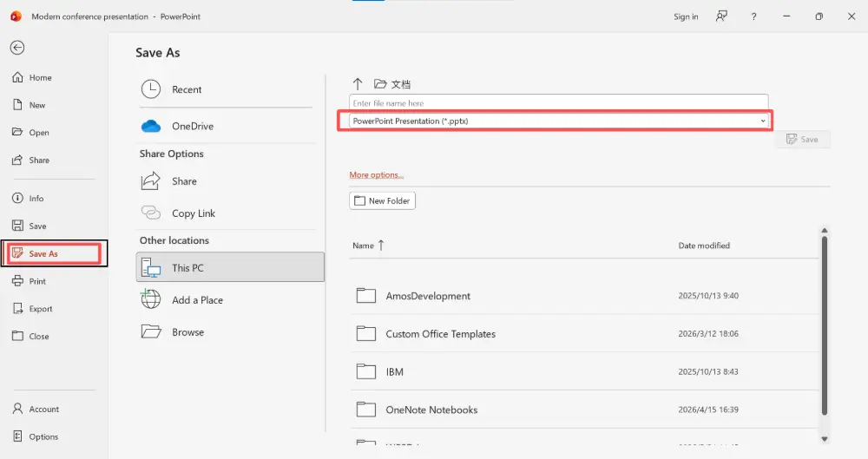Open the OneNote Notebooks folder
Image resolution: width=868 pixels, height=459 pixels.
584,410
